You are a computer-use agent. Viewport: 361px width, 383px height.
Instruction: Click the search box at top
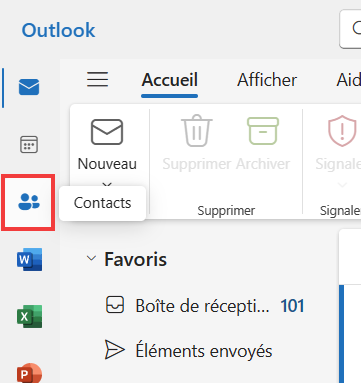point(350,29)
